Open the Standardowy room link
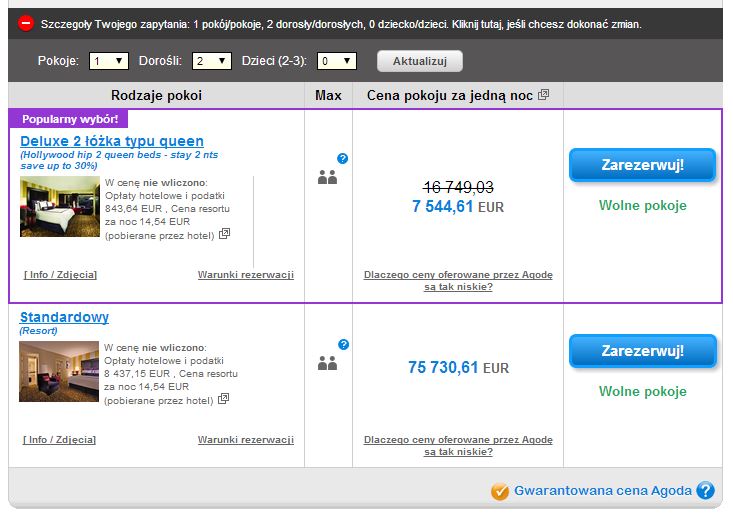Screen dimensions: 733x517 64,317
